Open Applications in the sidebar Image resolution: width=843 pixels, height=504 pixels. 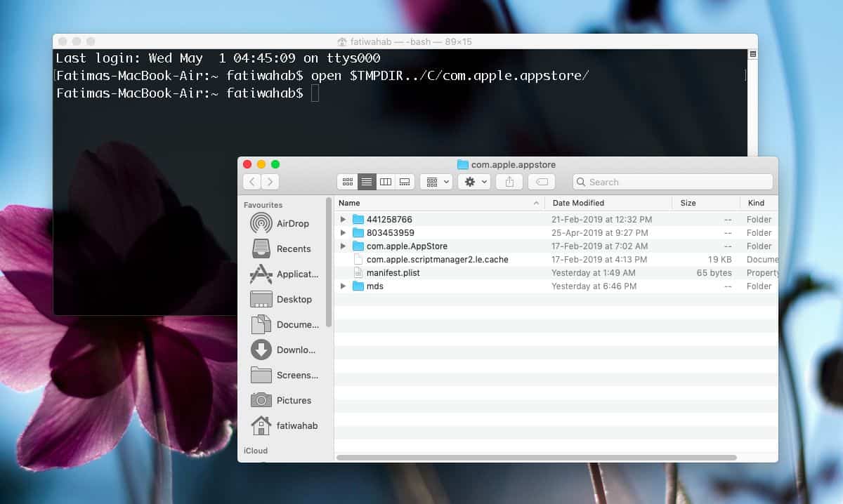click(x=284, y=274)
